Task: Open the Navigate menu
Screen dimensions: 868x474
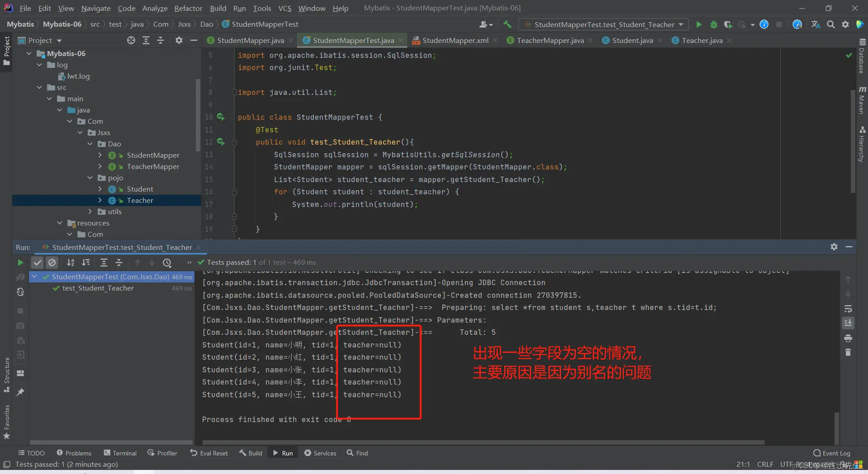Action: [96, 8]
